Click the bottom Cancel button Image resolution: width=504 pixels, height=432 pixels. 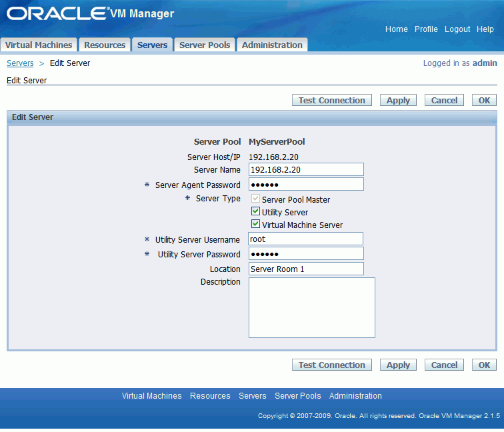tap(444, 365)
